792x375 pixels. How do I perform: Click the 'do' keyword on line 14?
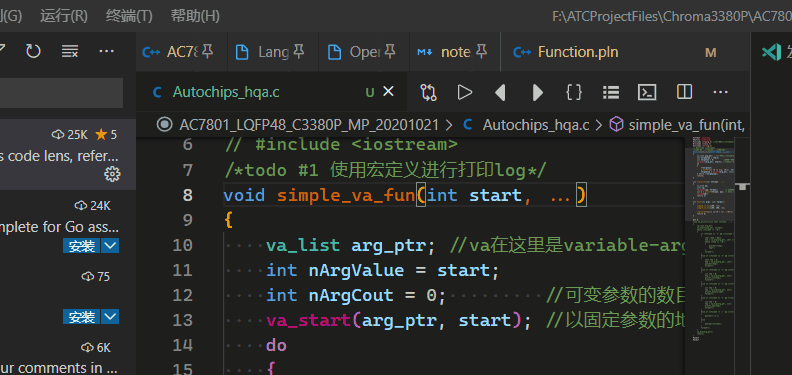276,345
